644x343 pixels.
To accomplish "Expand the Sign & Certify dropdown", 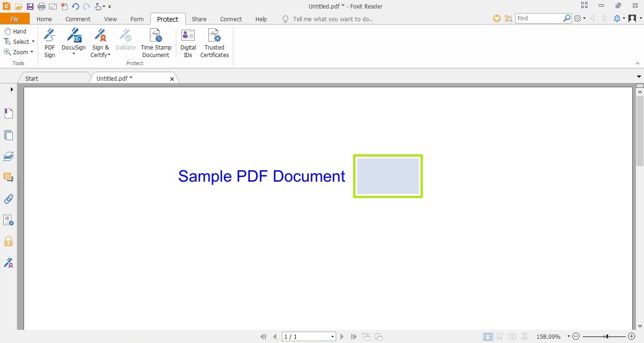I will [109, 55].
